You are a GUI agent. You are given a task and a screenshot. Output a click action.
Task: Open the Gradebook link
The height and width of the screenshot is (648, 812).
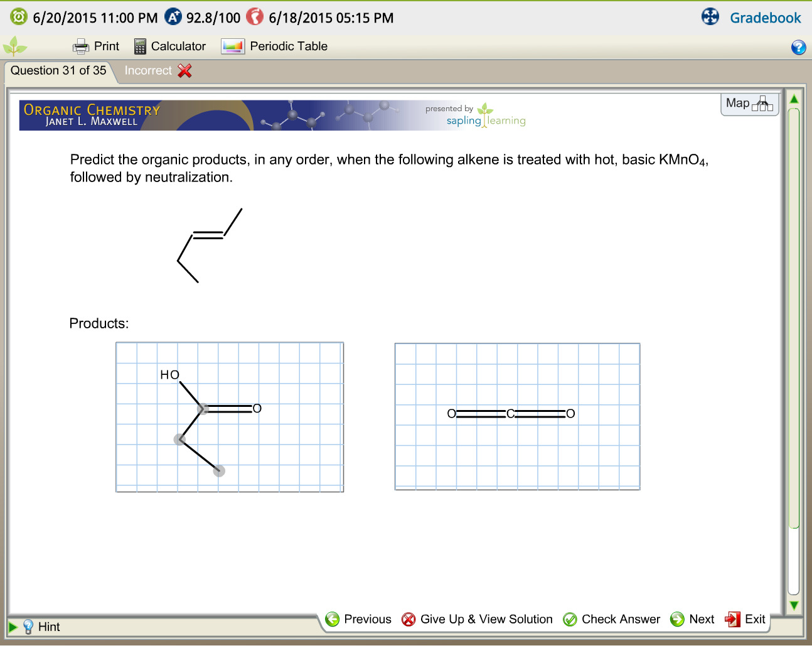(x=765, y=18)
